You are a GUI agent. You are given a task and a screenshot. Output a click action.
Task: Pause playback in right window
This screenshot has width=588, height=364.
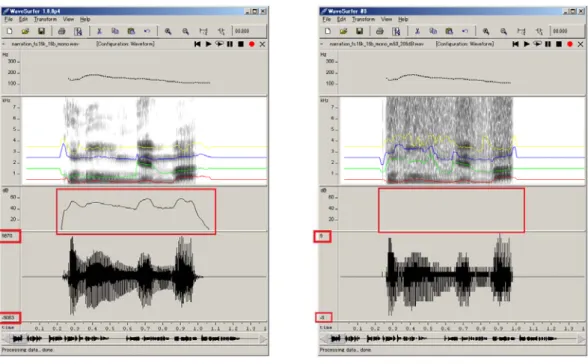pos(548,44)
